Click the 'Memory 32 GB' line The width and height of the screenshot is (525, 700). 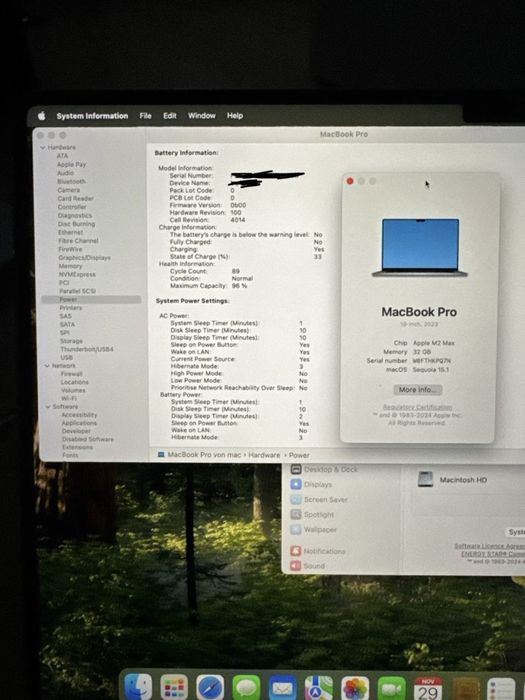click(x=407, y=352)
